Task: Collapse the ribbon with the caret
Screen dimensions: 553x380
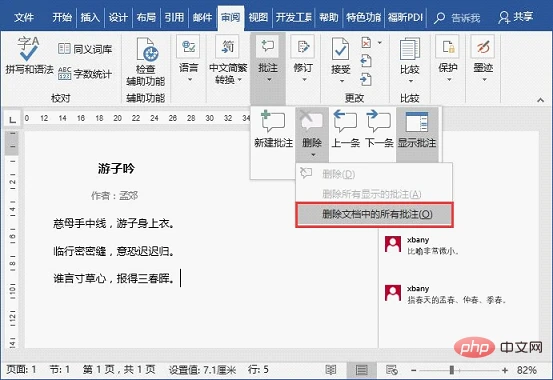Action: point(540,100)
